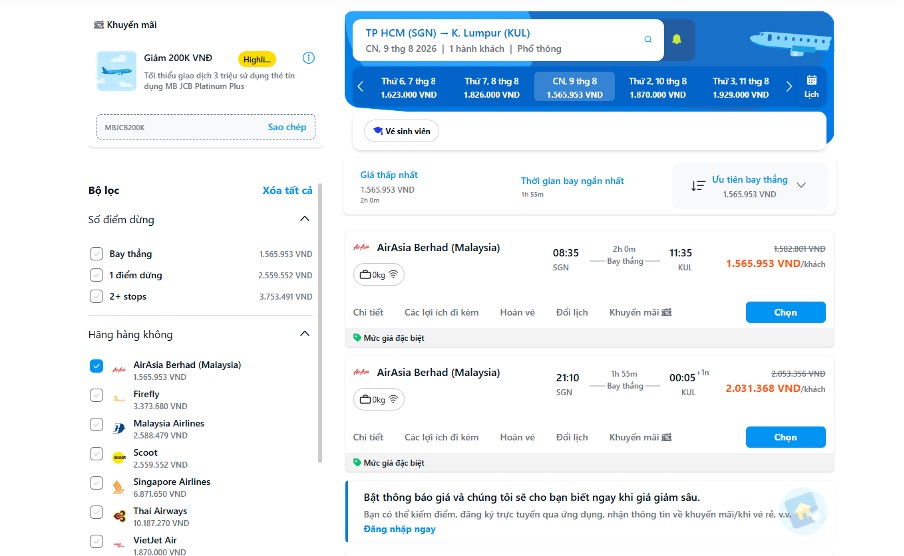This screenshot has height=556, width=904.
Task: Select date tab Thứ 7, 8 thg 8
Action: point(491,87)
